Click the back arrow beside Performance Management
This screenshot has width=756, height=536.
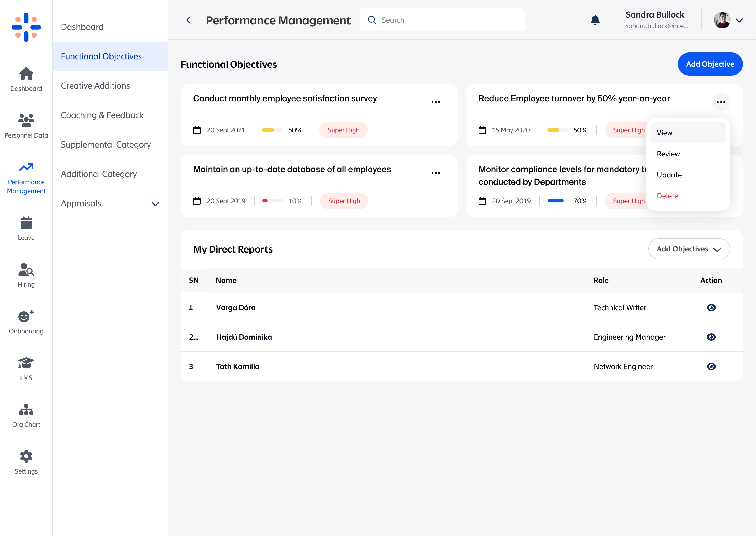click(x=189, y=20)
